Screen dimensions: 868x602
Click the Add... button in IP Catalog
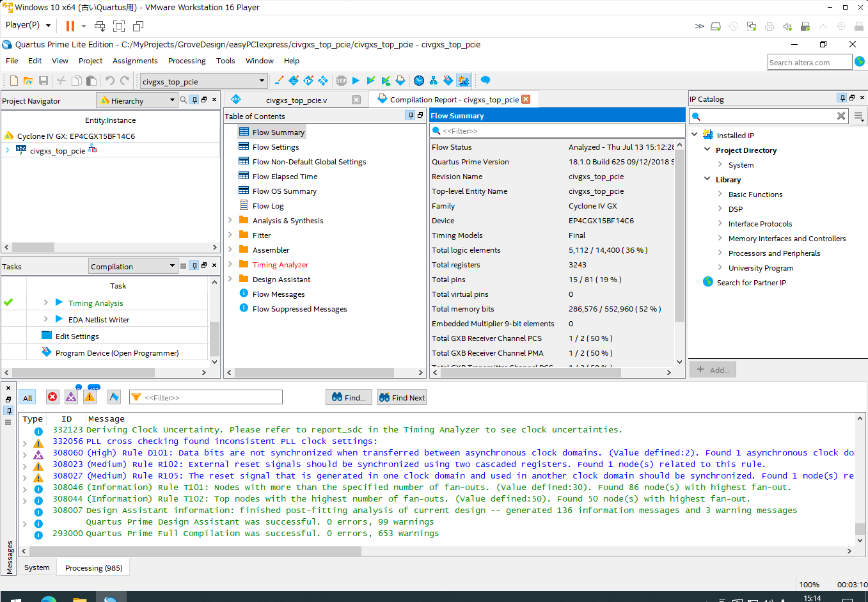pos(713,370)
